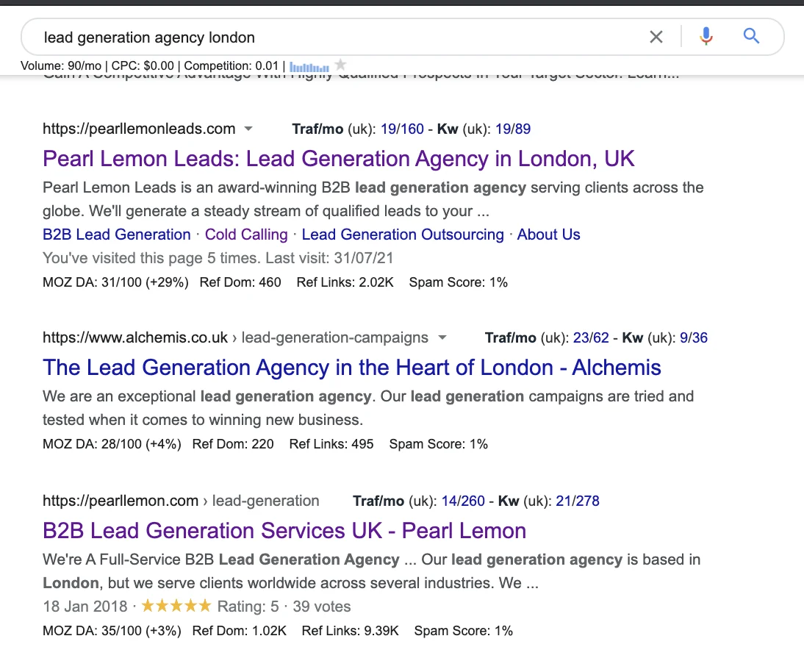Open Pearl Lemon Leads result title
This screenshot has height=672, width=804.
338,159
